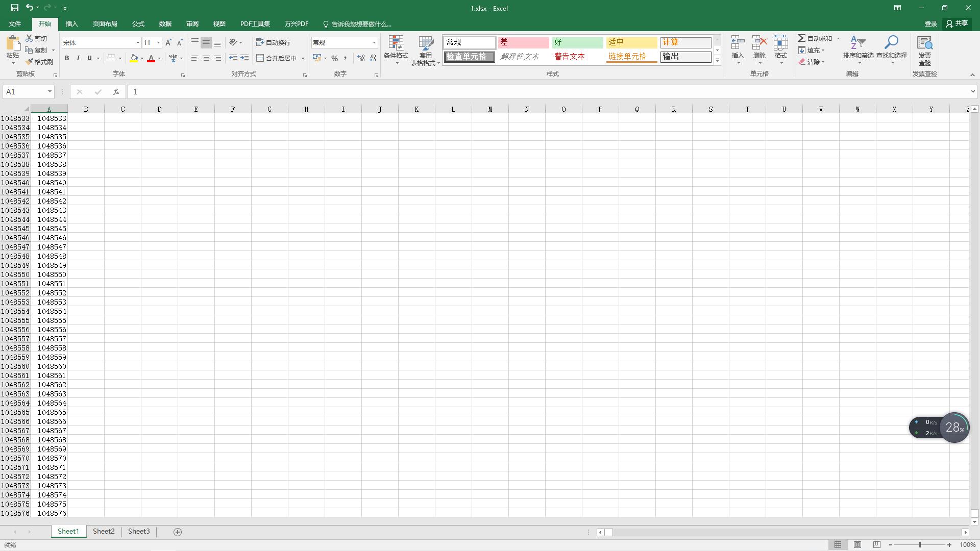
Task: Click the Format Painter (格式刷) brush icon
Action: pyautogui.click(x=30, y=62)
